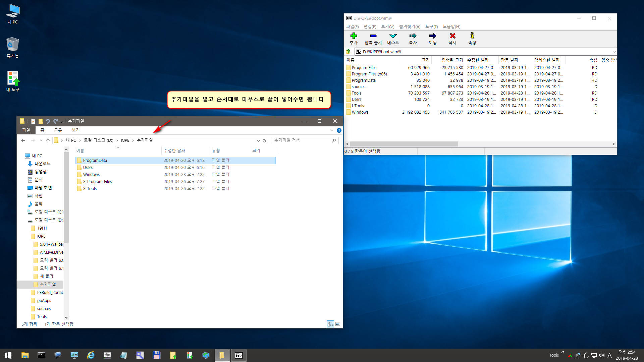Open Explorer quick access toolbar dropdown
Viewport: 644px width, 362px height.
tap(61, 121)
